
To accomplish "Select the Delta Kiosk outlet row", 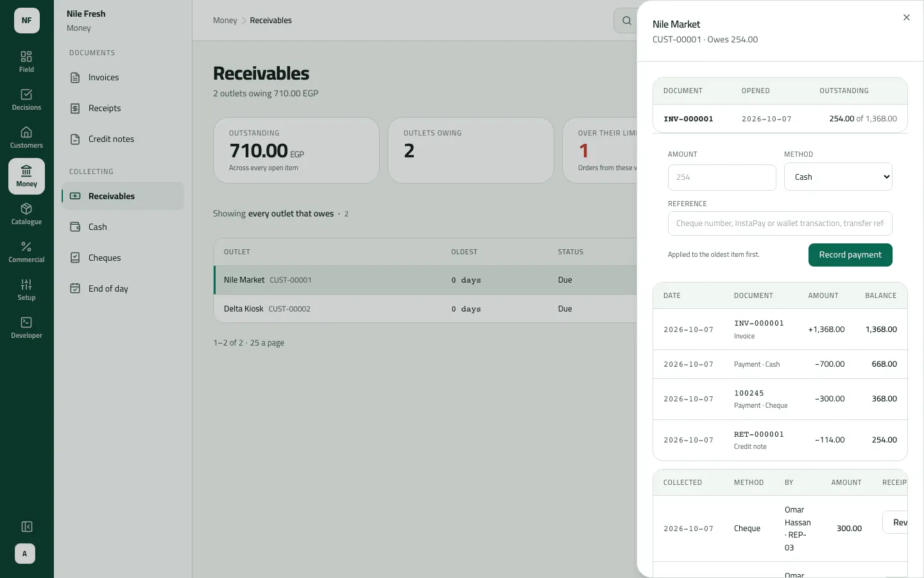I will (425, 309).
